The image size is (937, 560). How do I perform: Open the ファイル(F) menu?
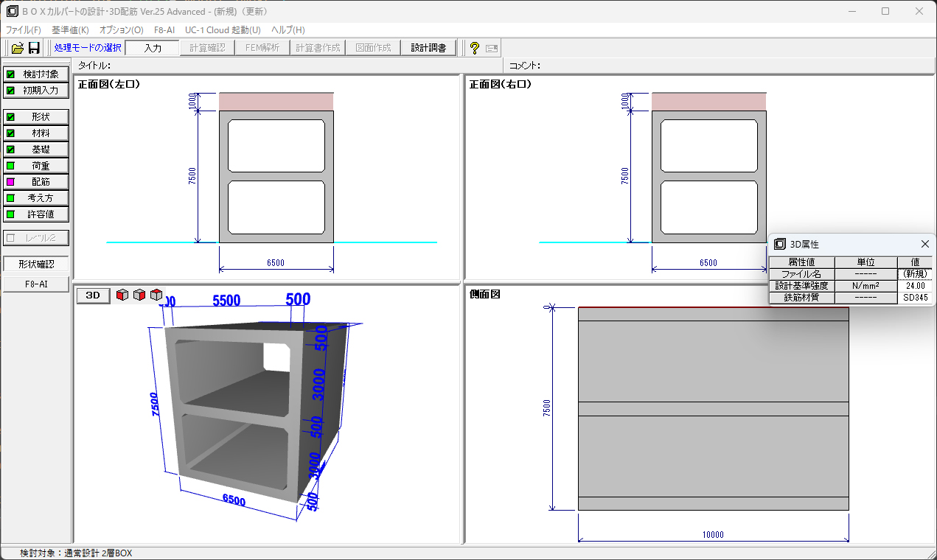pyautogui.click(x=24, y=30)
